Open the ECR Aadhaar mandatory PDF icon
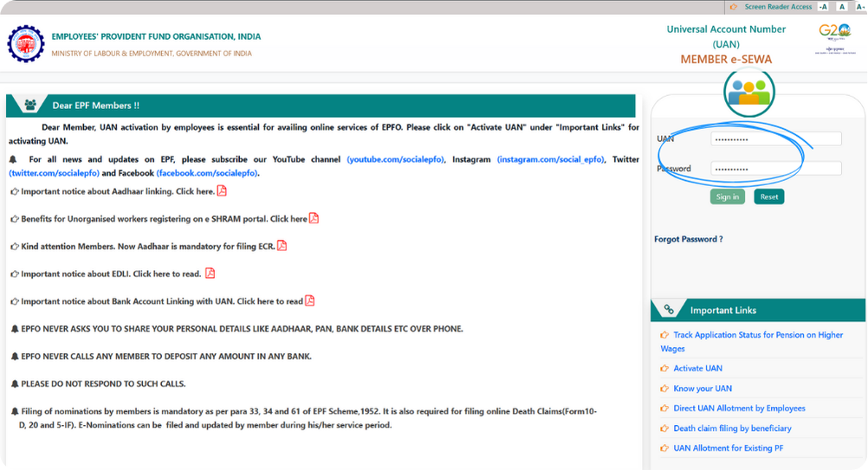This screenshot has height=470, width=868. pos(282,246)
